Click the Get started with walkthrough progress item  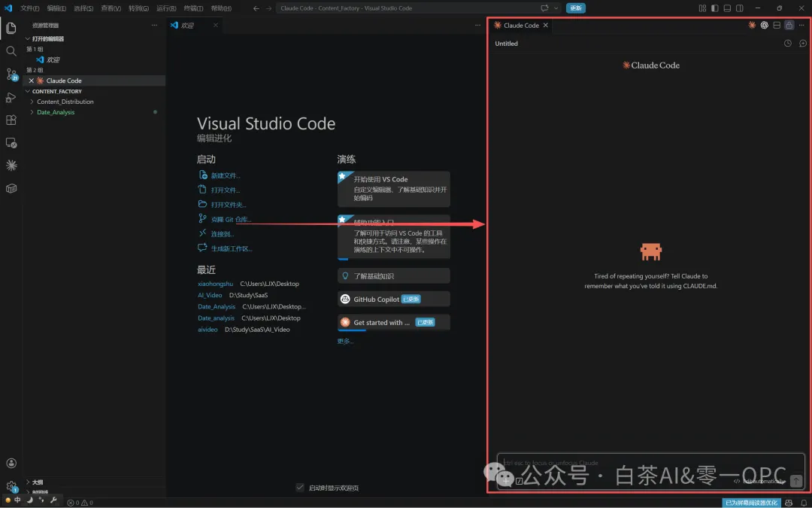tap(393, 322)
